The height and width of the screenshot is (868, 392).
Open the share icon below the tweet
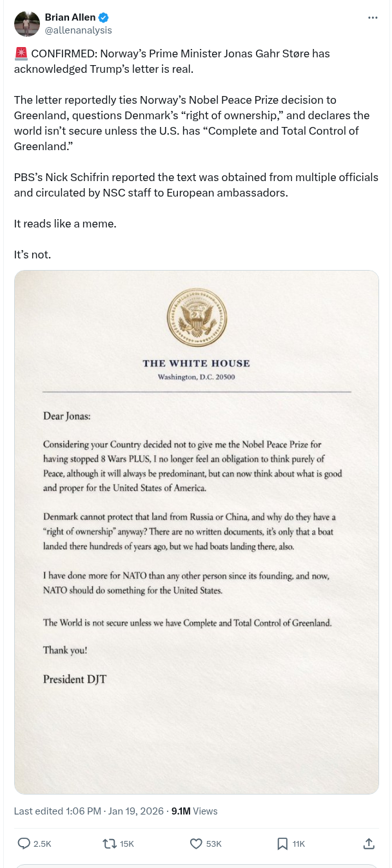pos(369,843)
